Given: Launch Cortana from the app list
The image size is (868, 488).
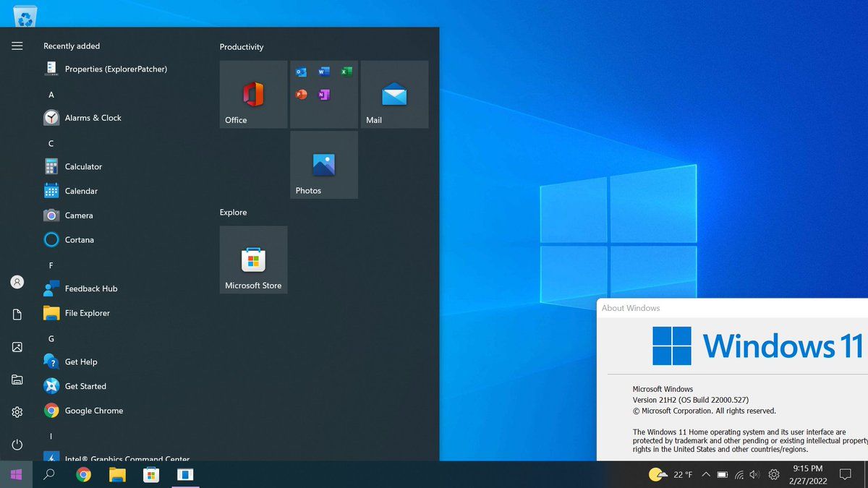Looking at the screenshot, I should pyautogui.click(x=79, y=240).
